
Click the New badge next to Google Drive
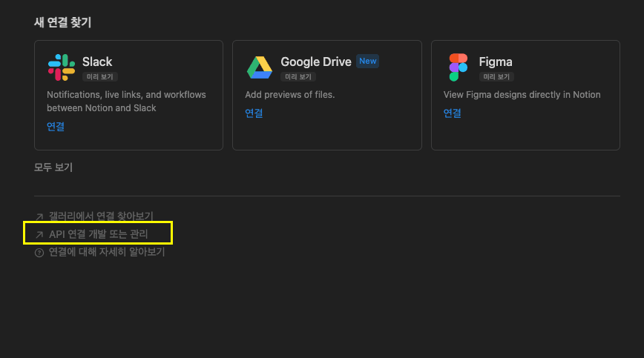(x=367, y=62)
